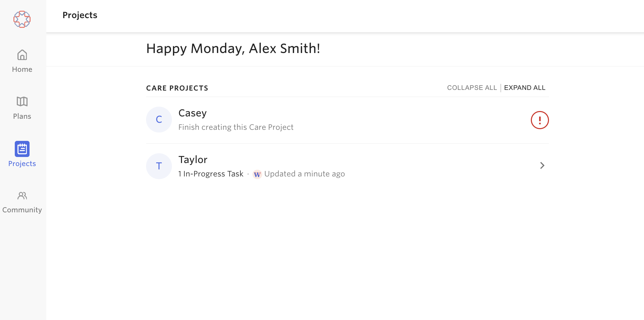Open the Community people icon
644x320 pixels.
(22, 196)
